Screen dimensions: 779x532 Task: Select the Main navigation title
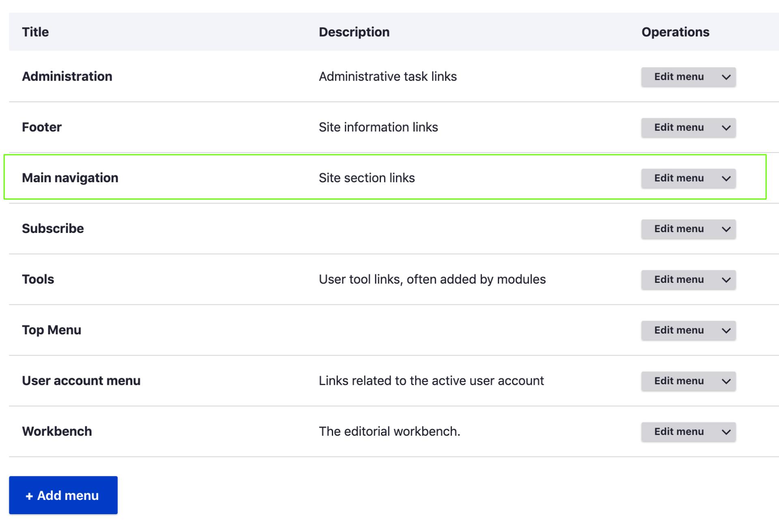click(70, 178)
